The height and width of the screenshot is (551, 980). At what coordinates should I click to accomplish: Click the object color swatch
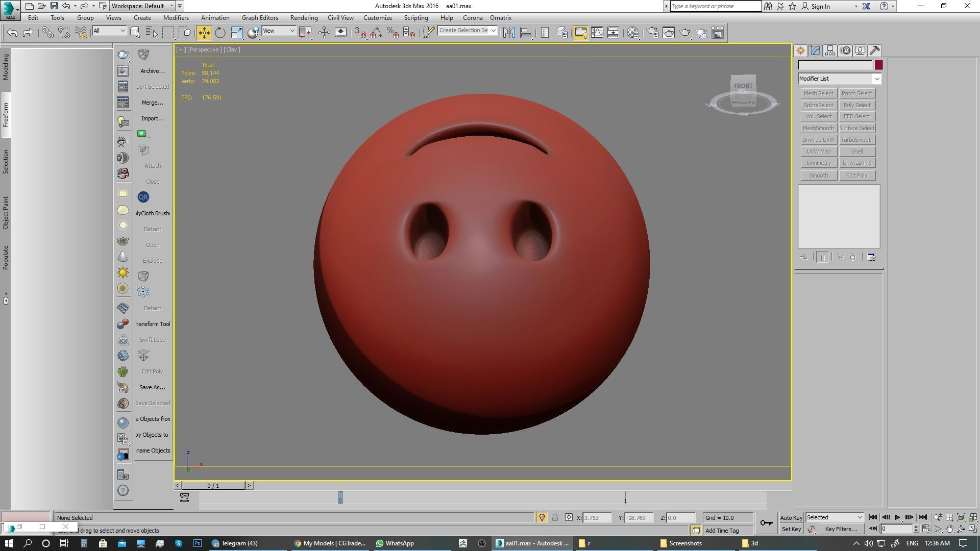[878, 65]
